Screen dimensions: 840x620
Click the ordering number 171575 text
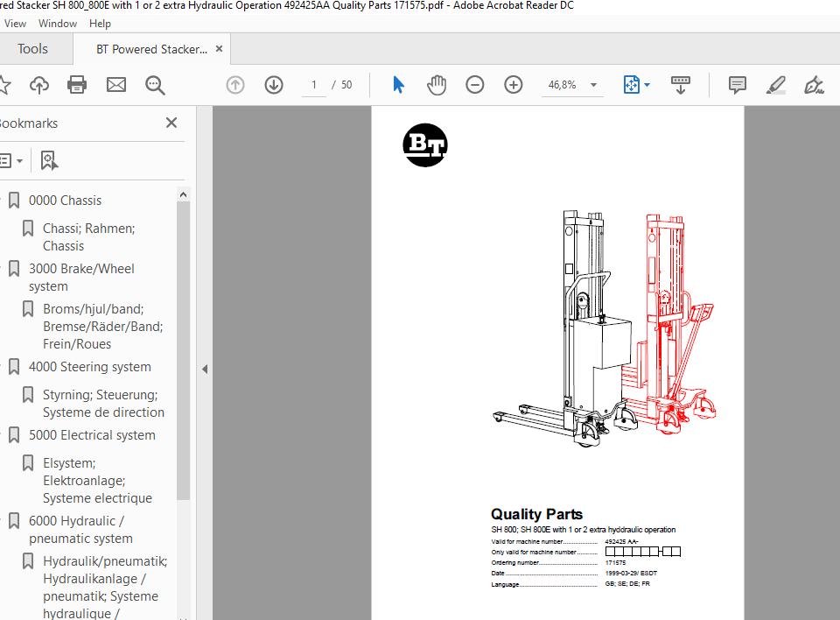(x=615, y=562)
